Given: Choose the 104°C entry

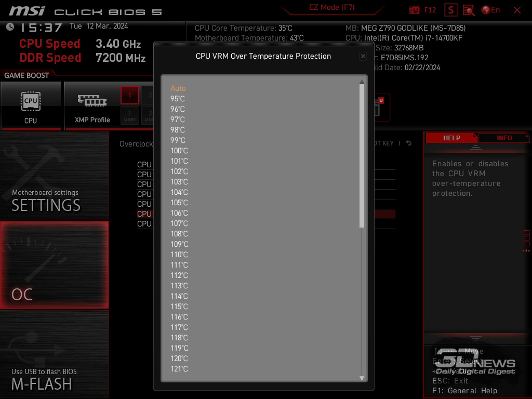Looking at the screenshot, I should tap(179, 192).
